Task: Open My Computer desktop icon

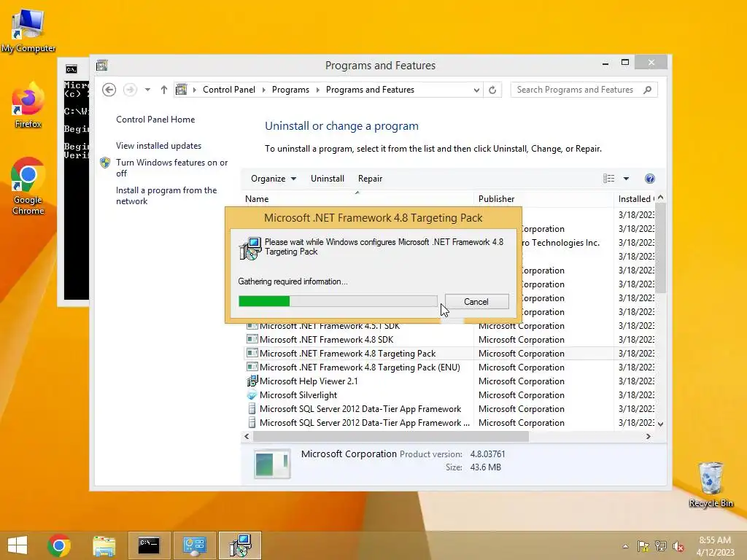Action: coord(28,31)
